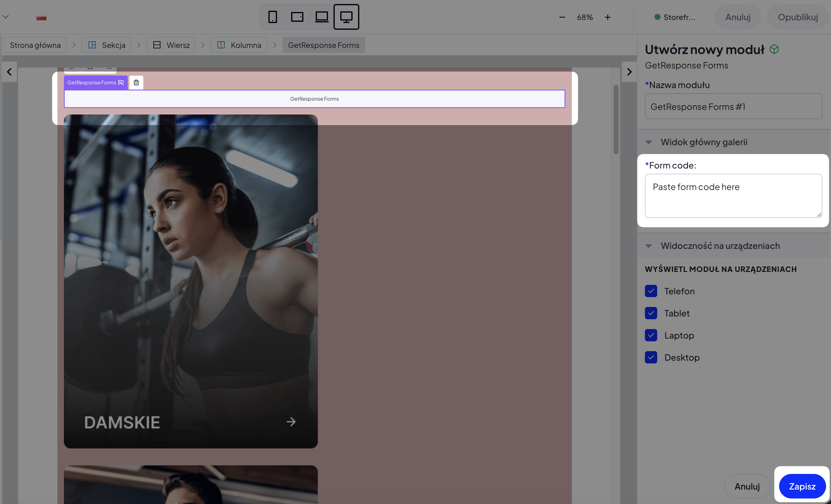Click zoom out minus icon
Screen dimensions: 831x504
(562, 17)
